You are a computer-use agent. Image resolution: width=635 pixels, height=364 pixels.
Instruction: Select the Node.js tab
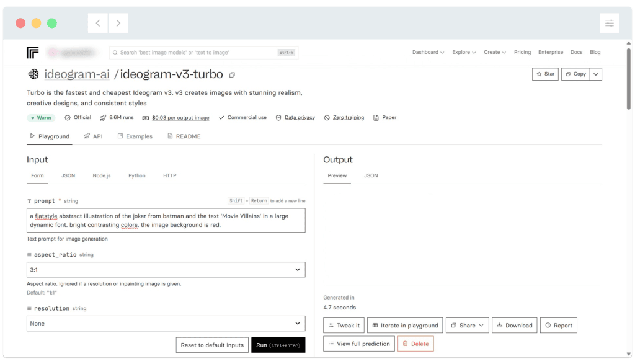coord(101,175)
